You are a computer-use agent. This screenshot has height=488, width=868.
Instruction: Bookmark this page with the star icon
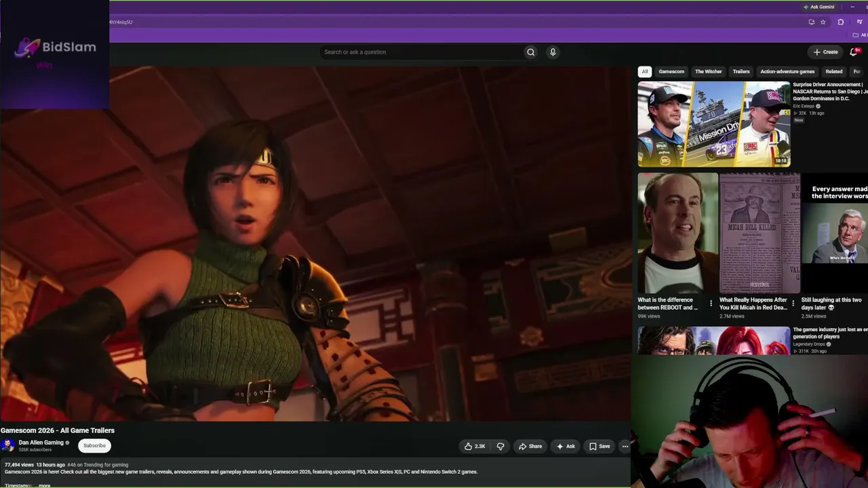[823, 22]
